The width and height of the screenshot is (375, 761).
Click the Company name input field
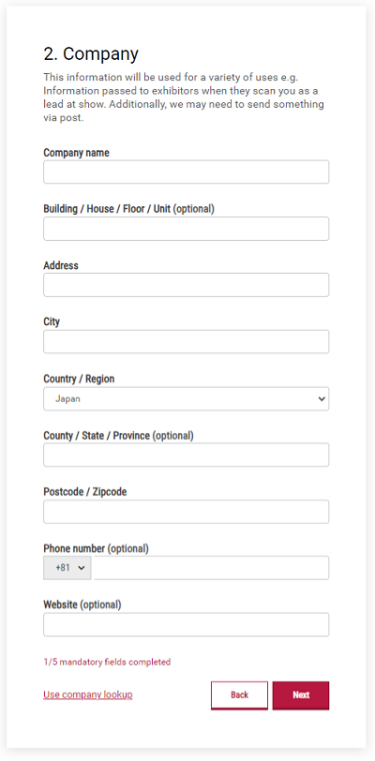(186, 172)
